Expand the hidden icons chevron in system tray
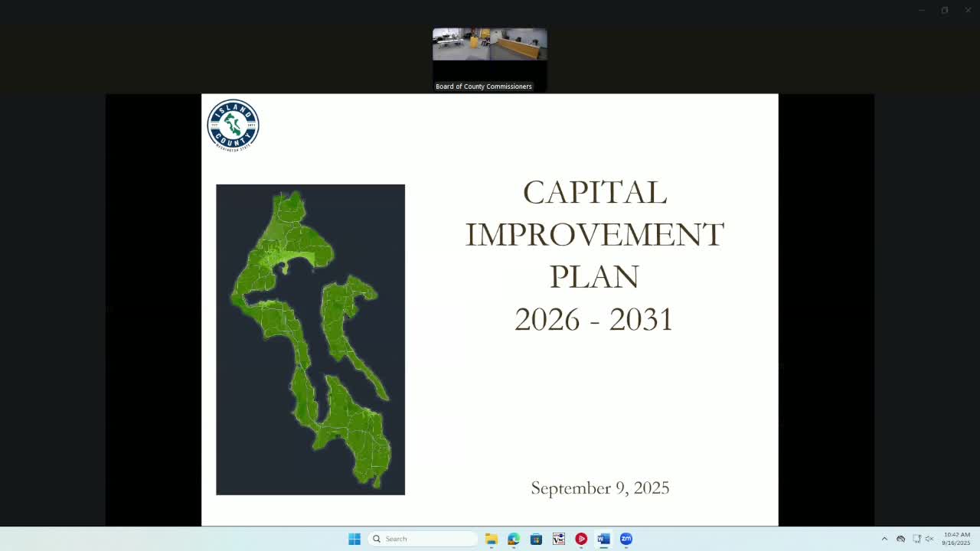The height and width of the screenshot is (551, 980). [884, 539]
